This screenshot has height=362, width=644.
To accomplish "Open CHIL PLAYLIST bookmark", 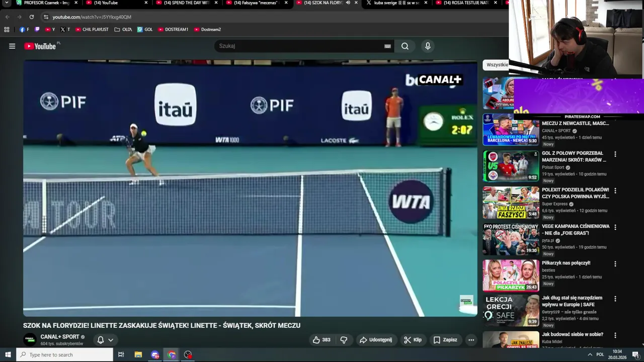I will tap(92, 30).
